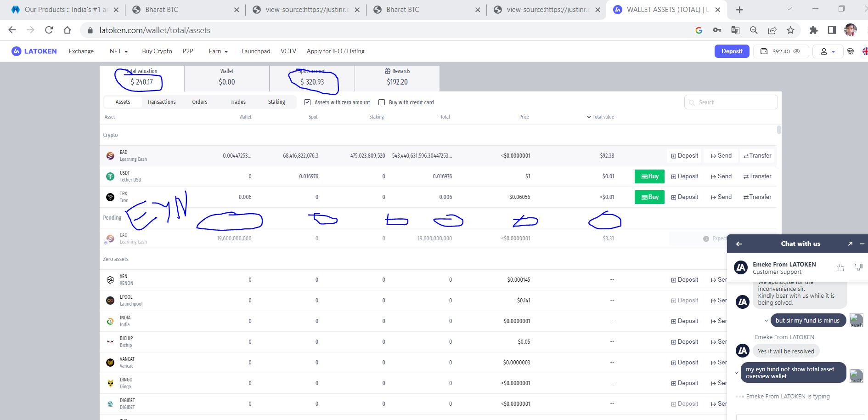The image size is (868, 420).
Task: Switch to the Trades tab
Action: 238,102
